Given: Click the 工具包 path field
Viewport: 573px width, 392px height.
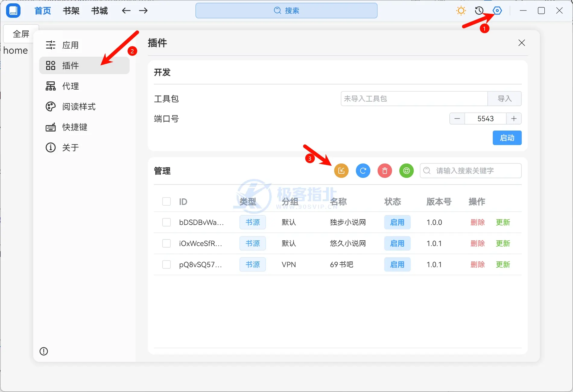Looking at the screenshot, I should pyautogui.click(x=414, y=99).
